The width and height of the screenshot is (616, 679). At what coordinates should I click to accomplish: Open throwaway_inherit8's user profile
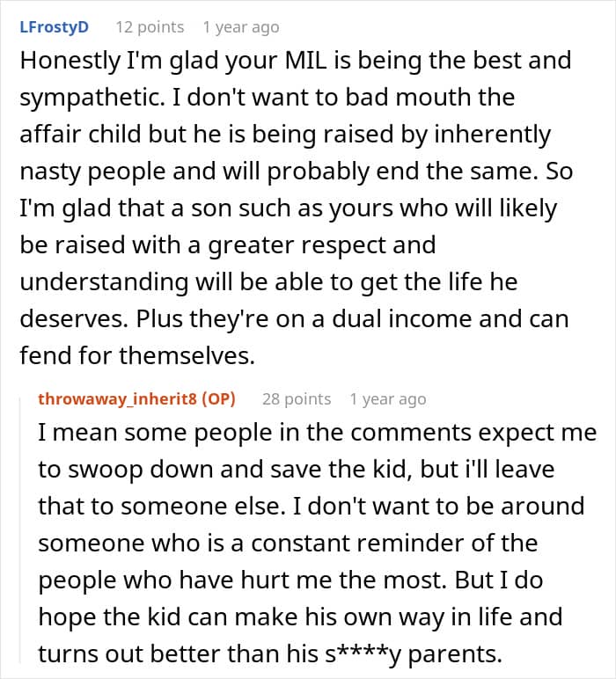click(118, 399)
